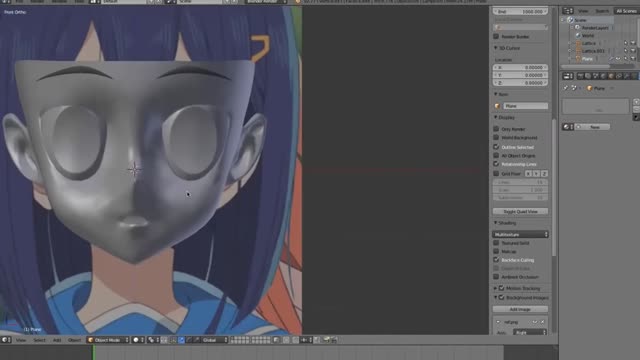Enable the Matcap checkbox
Viewport: 640px width, 360px height.
pos(496,251)
